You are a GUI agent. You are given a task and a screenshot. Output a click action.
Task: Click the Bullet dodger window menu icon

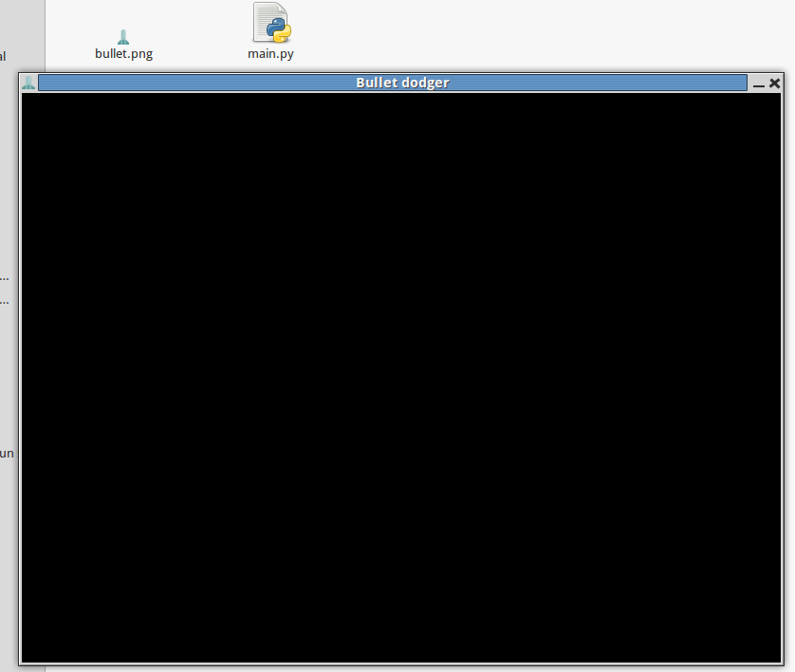tap(28, 83)
